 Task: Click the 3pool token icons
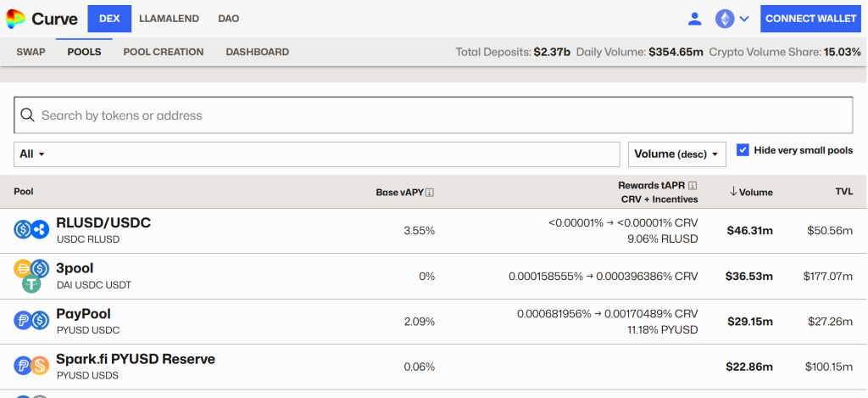31,276
